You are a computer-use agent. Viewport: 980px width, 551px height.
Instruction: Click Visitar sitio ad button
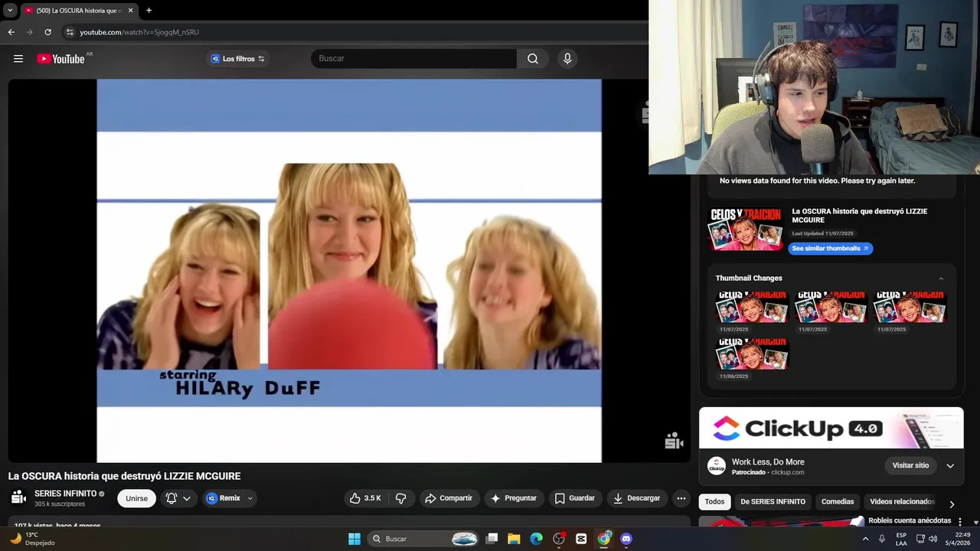click(910, 465)
